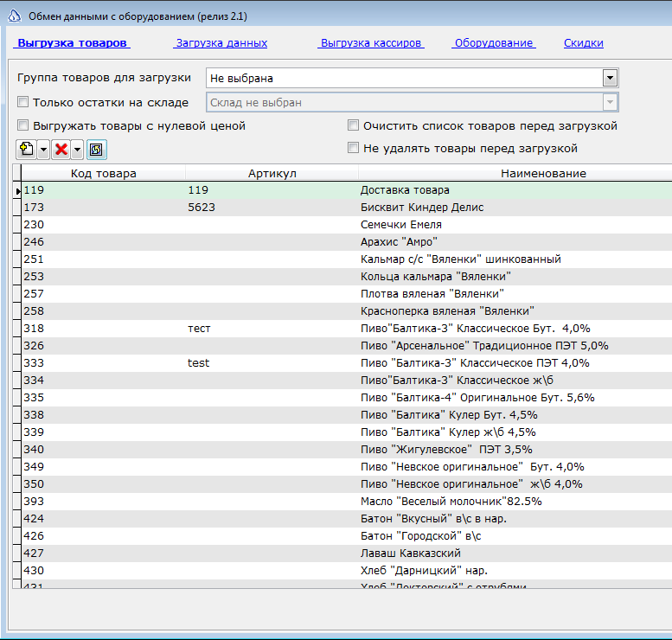The height and width of the screenshot is (640, 672).
Task: Toggle 'Только остатки на складе' checkbox
Action: (22, 102)
